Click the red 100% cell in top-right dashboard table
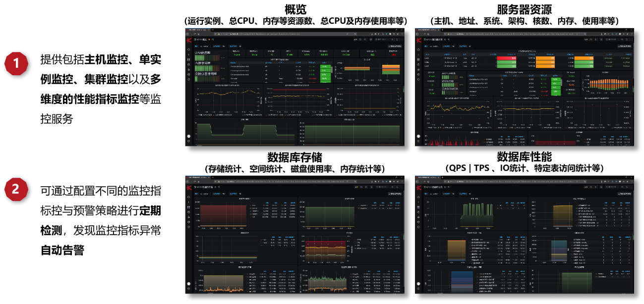The width and height of the screenshot is (644, 304). 507,58
